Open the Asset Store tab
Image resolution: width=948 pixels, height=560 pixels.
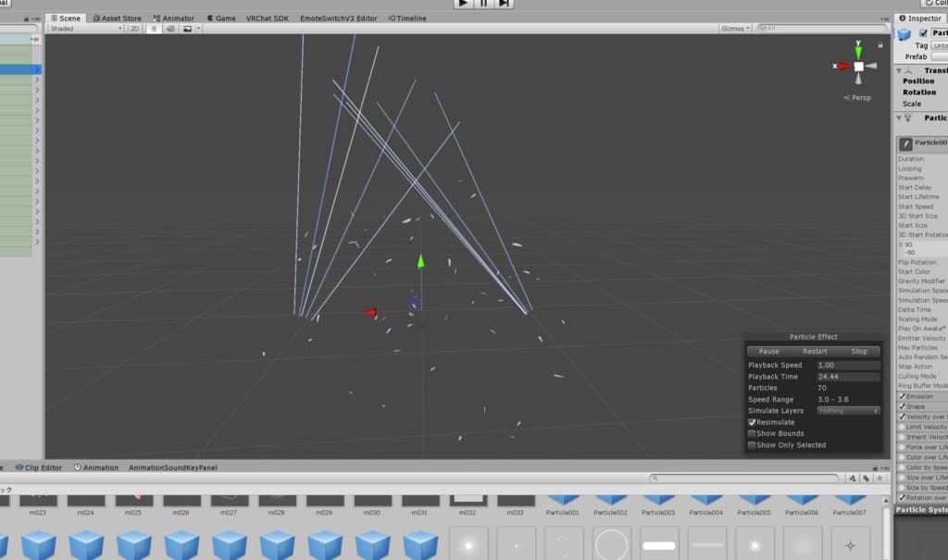[117, 19]
